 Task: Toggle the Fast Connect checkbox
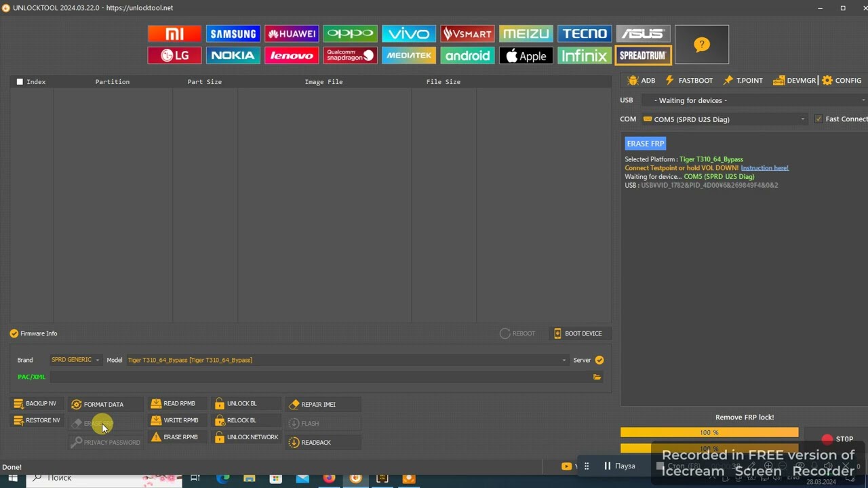818,119
